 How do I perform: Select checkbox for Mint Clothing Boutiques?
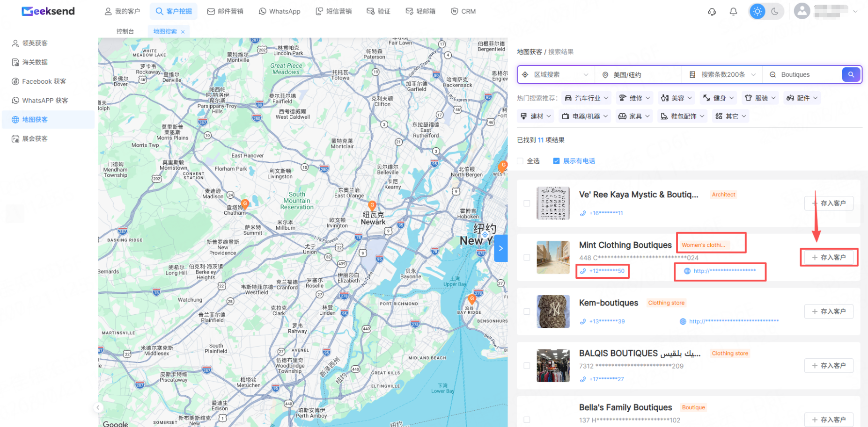(x=527, y=258)
